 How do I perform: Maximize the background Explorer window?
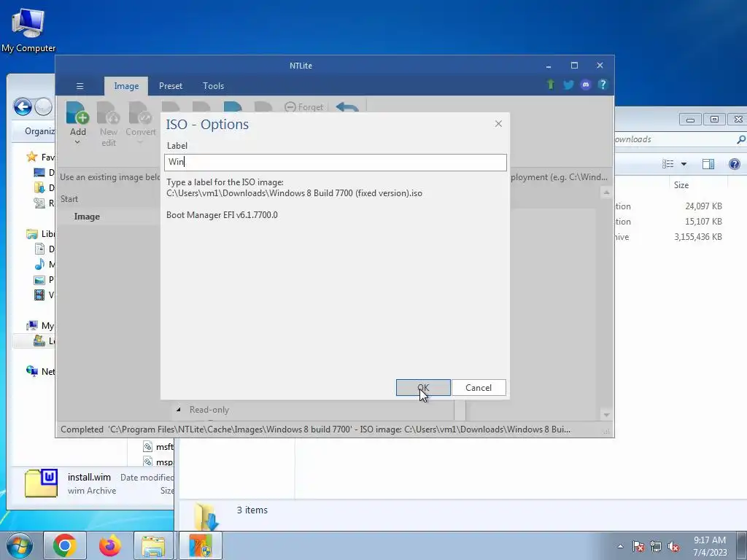(714, 120)
